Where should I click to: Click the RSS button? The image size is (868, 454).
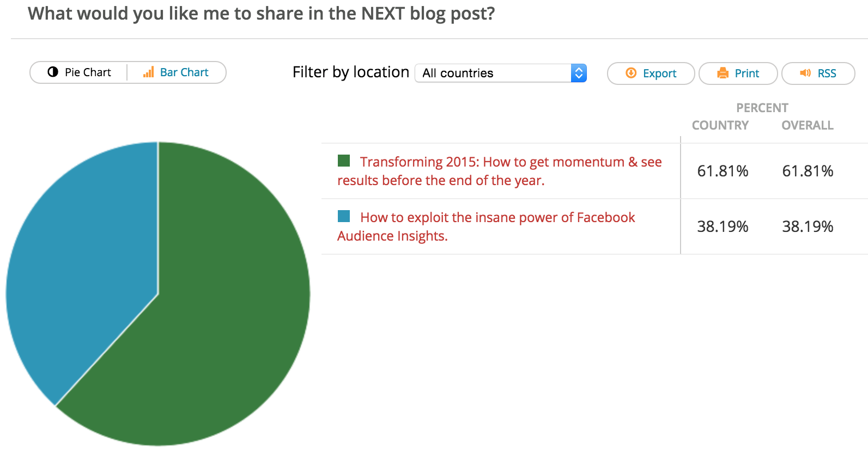[x=818, y=73]
